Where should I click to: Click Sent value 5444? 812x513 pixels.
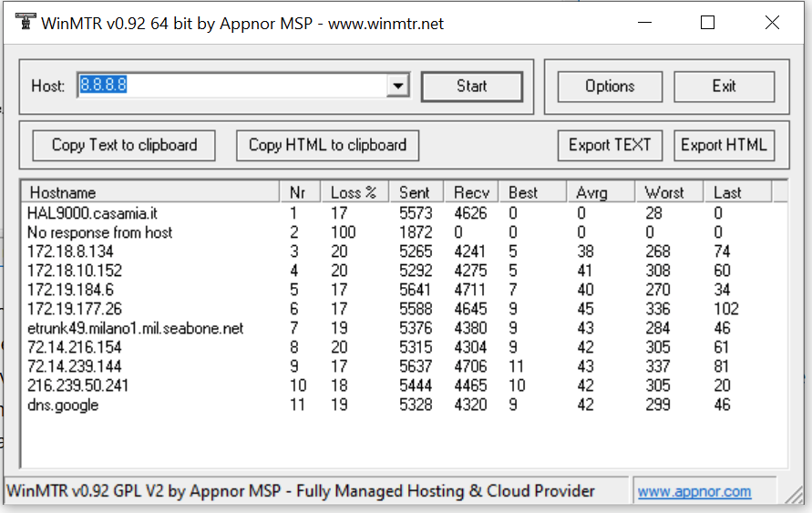pyautogui.click(x=416, y=385)
